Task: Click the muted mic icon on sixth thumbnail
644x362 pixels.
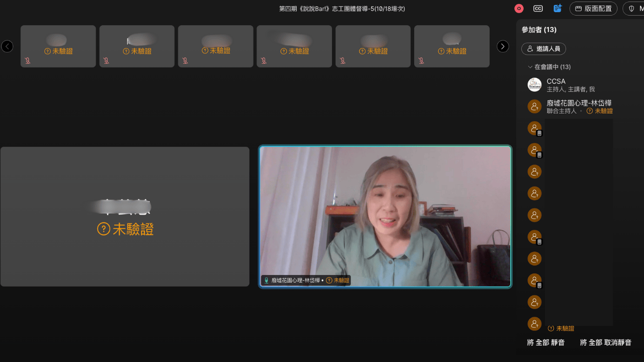Action: [421, 61]
